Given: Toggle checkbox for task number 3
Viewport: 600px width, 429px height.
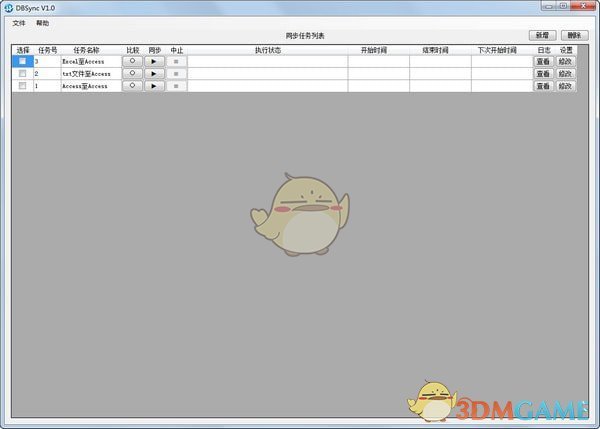Looking at the screenshot, I should tap(22, 61).
